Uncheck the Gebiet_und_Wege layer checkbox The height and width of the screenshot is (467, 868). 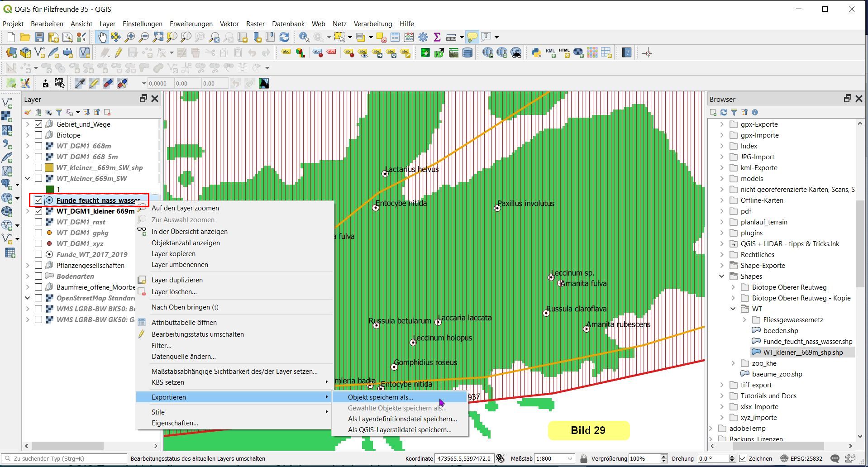(38, 124)
